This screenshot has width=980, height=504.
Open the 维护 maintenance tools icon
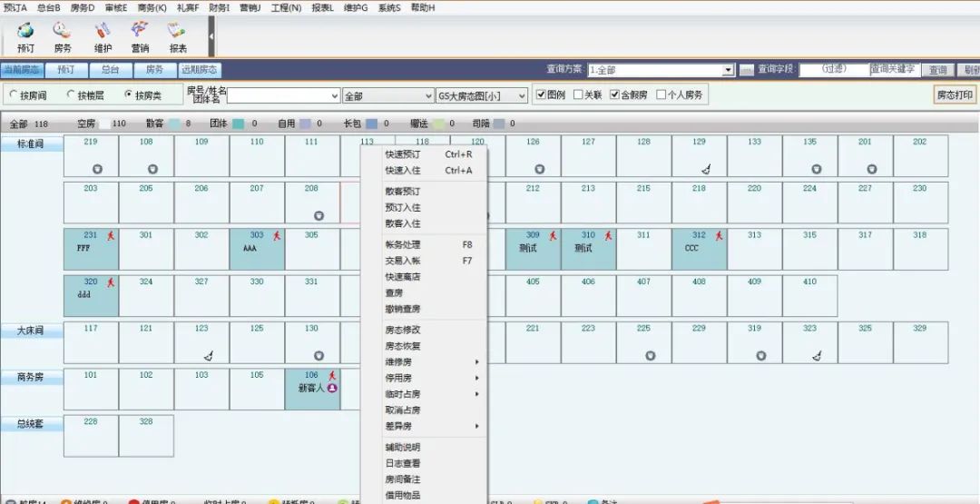click(x=103, y=36)
